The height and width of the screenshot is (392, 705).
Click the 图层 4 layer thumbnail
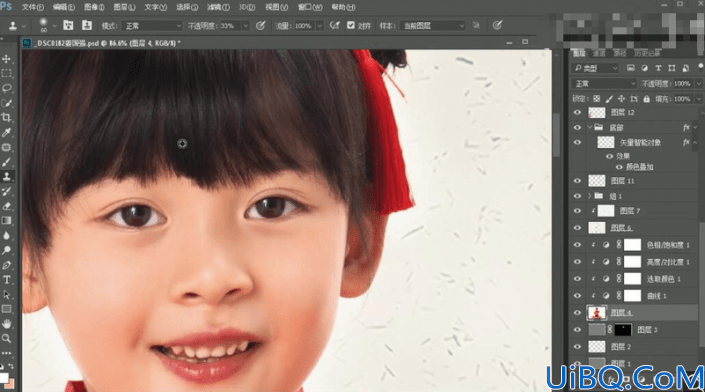coord(597,312)
